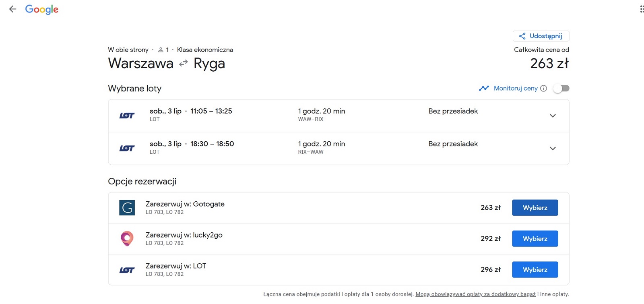
Task: Click the 'Ryga' city heading
Action: click(x=209, y=64)
